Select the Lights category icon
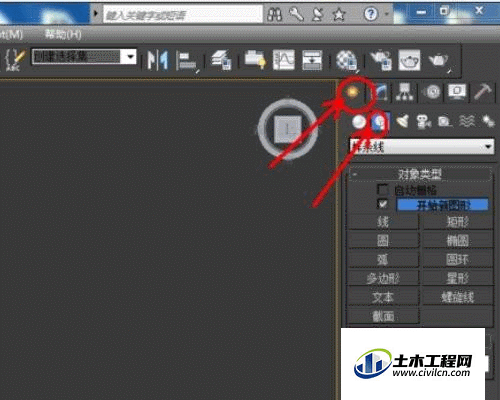 point(402,121)
